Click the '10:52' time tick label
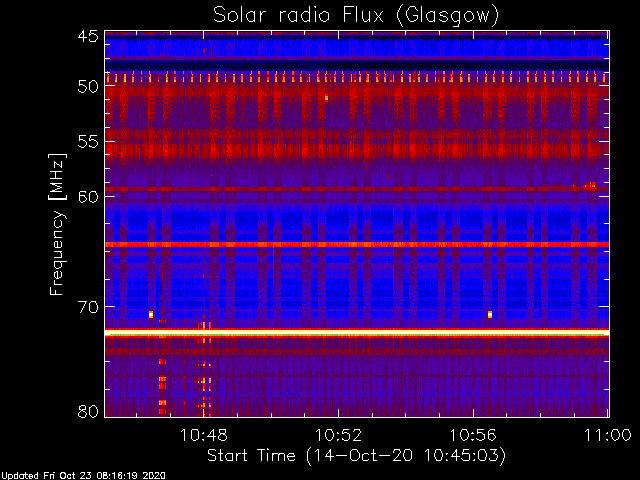This screenshot has height=480, width=640. pos(338,436)
